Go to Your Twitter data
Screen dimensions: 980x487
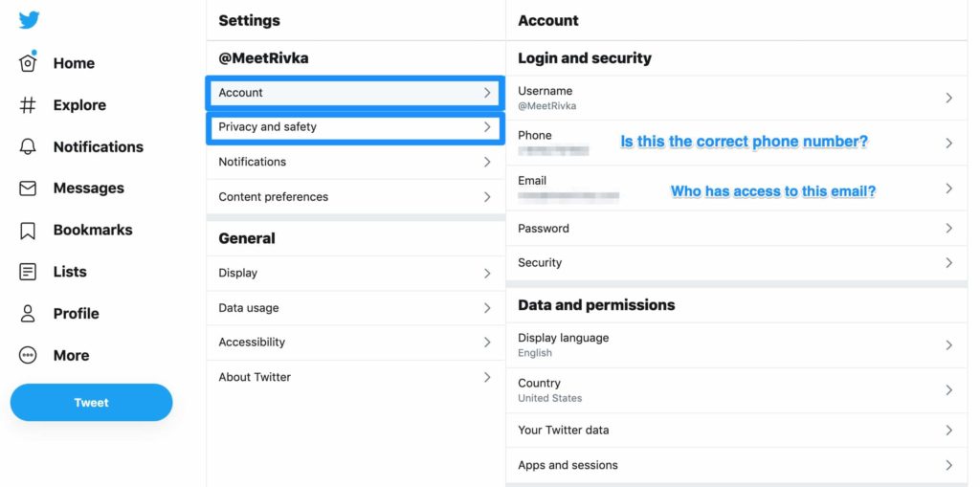coord(735,431)
